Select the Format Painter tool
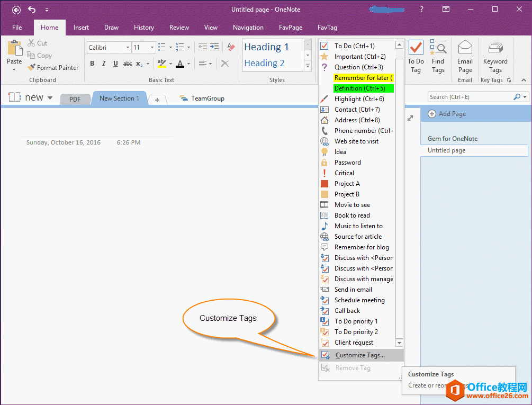The image size is (532, 405). 53,67
